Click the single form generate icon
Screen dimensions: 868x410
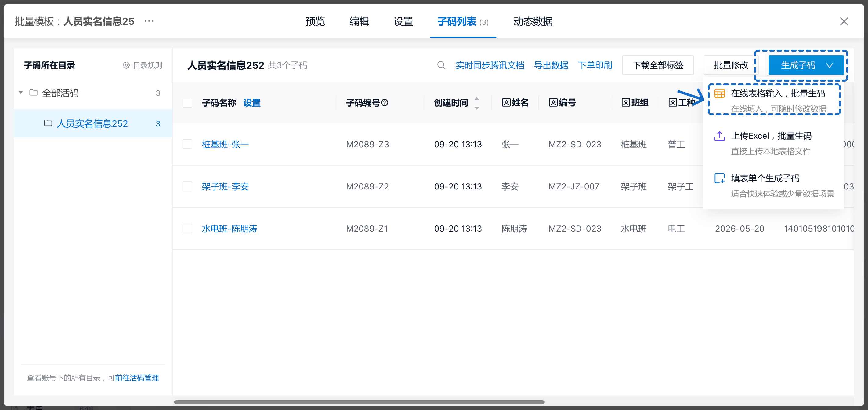click(719, 178)
